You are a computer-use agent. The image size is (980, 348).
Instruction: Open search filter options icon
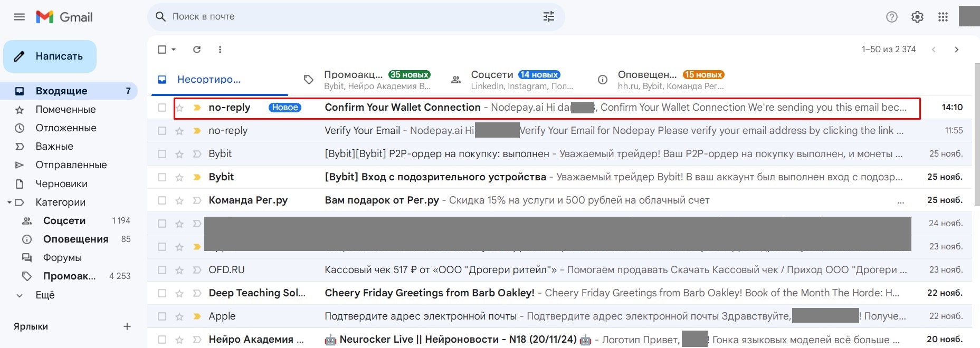(x=549, y=17)
